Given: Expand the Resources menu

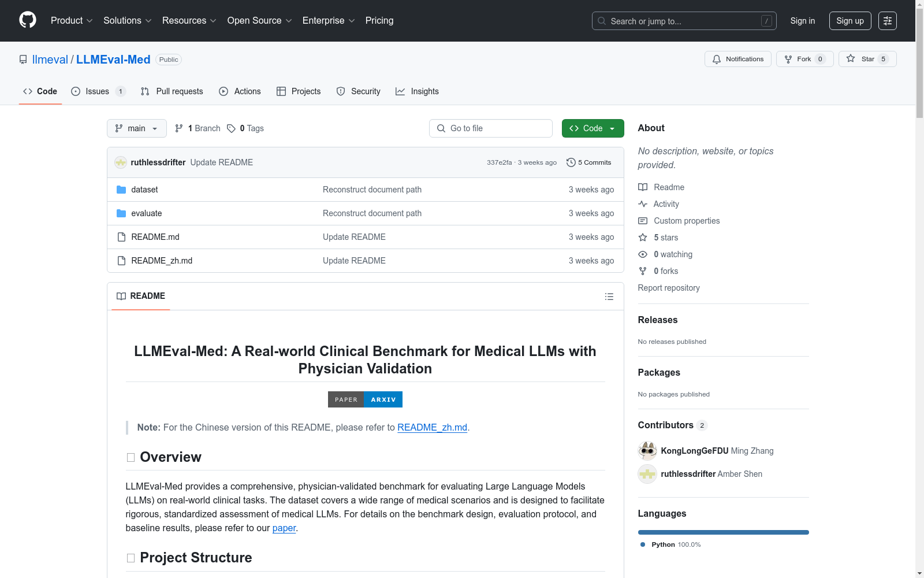Looking at the screenshot, I should click(x=189, y=21).
